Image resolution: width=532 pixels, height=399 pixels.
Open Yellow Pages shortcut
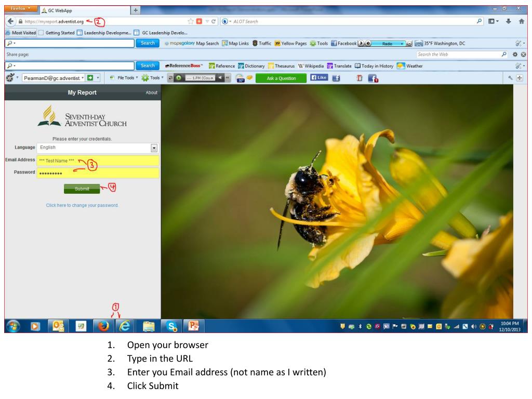coord(290,44)
